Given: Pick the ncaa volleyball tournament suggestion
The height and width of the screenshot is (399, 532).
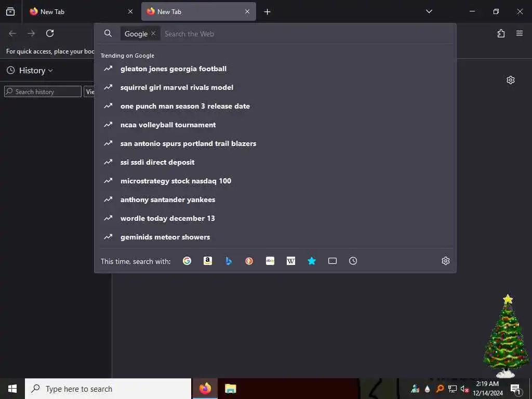Looking at the screenshot, I should pos(276,125).
